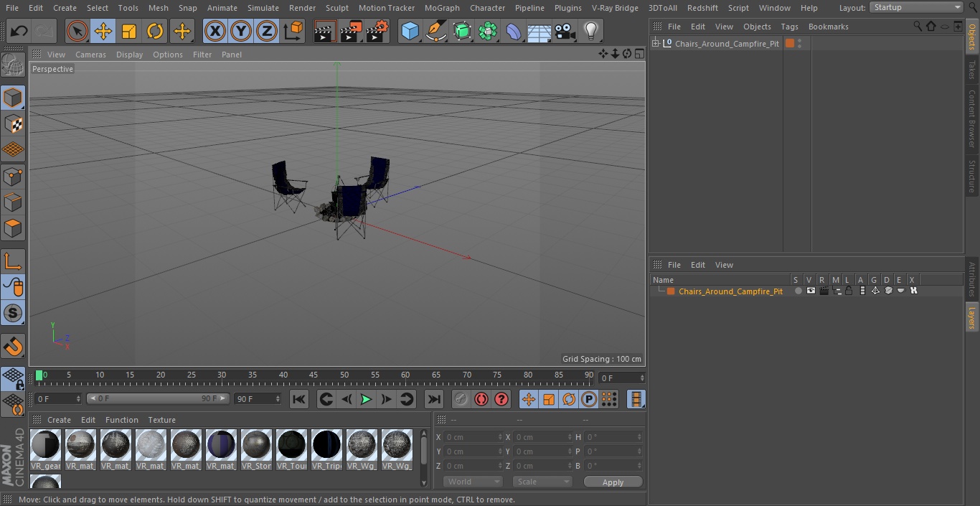Click the Apply button
Viewport: 980px width, 506px height.
coord(613,482)
